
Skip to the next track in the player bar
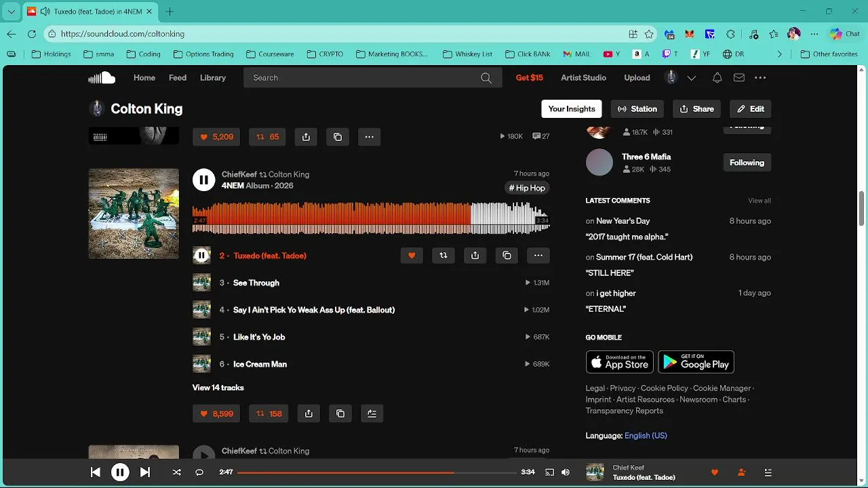pos(145,472)
